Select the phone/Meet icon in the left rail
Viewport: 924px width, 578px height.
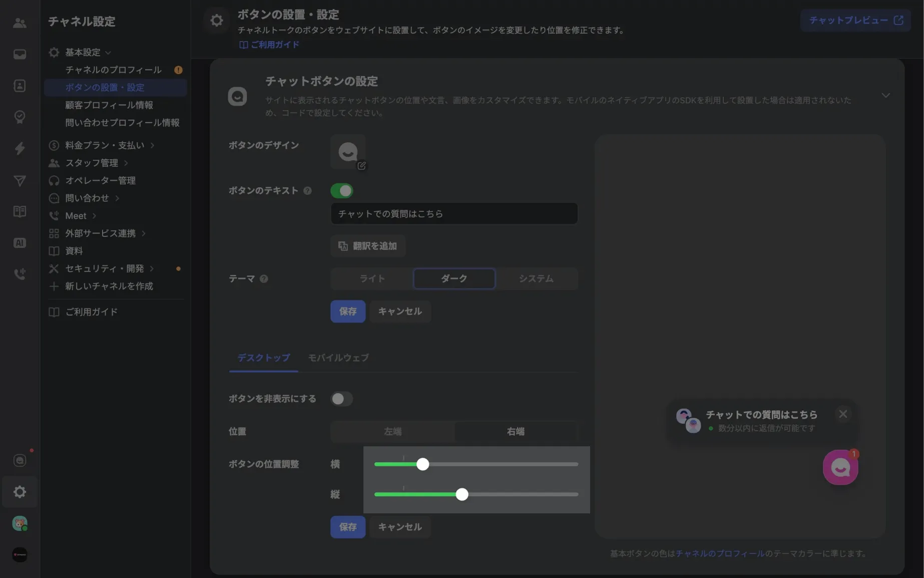20,273
